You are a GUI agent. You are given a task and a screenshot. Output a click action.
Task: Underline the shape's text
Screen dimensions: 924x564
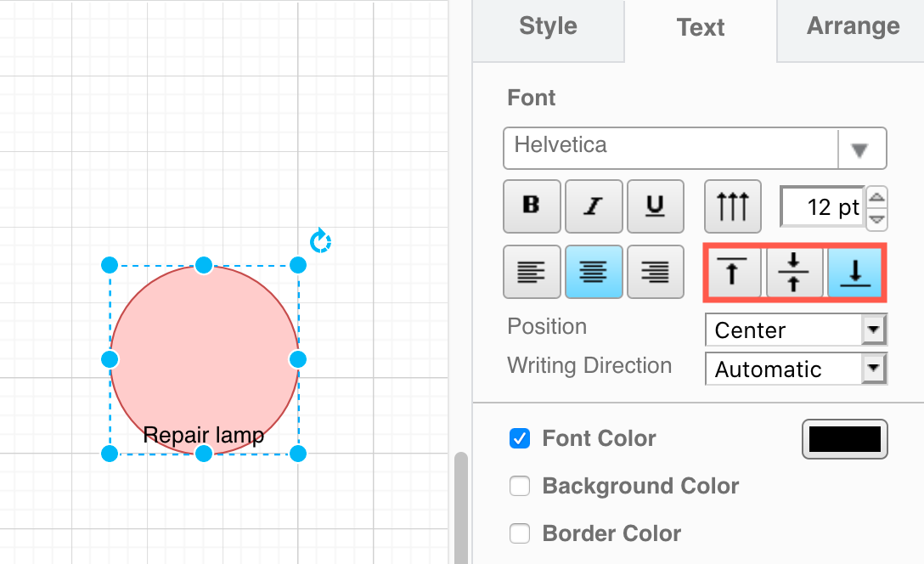tap(655, 206)
